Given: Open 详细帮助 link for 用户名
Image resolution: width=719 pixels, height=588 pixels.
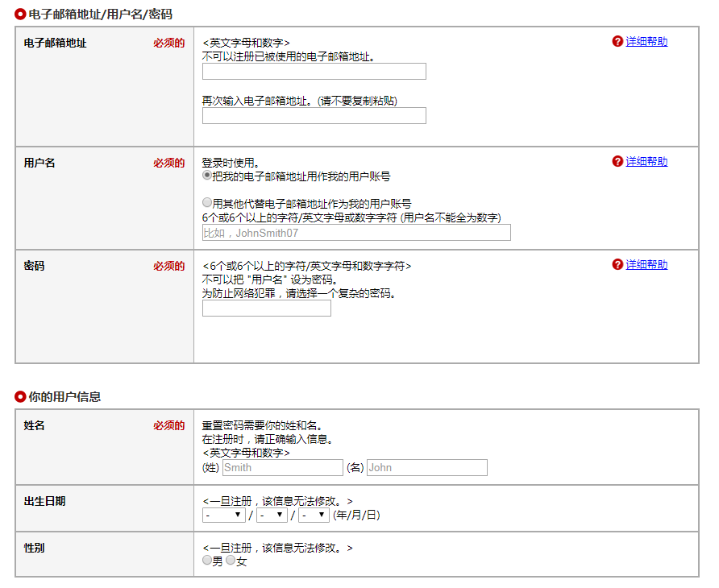Looking at the screenshot, I should [646, 162].
